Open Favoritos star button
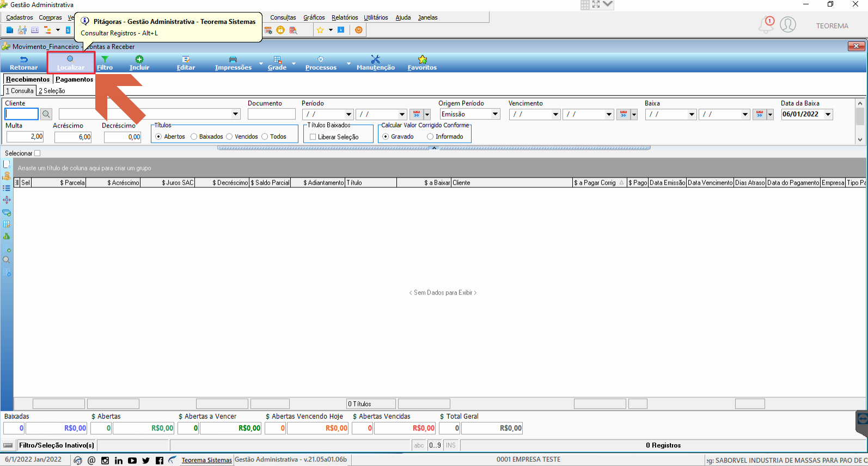 (x=422, y=63)
